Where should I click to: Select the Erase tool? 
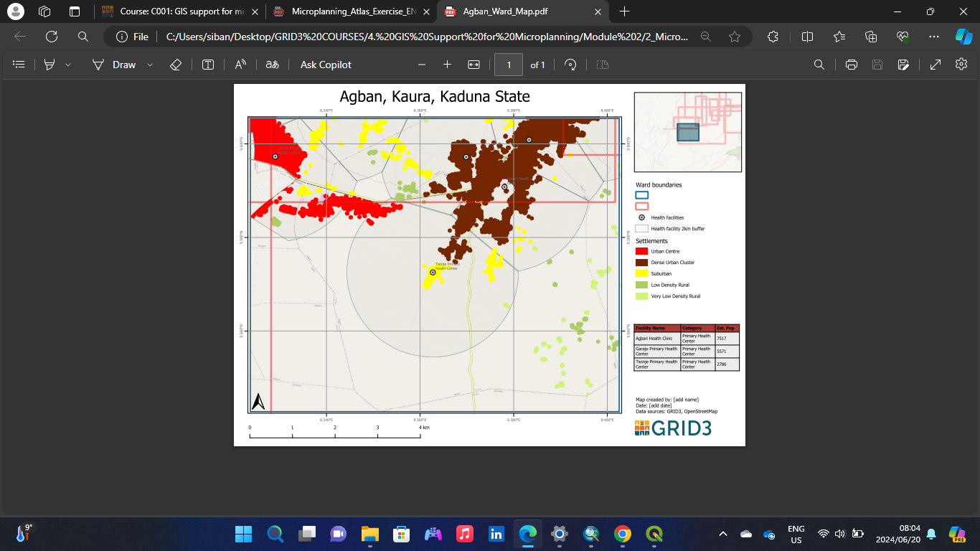[x=176, y=65]
